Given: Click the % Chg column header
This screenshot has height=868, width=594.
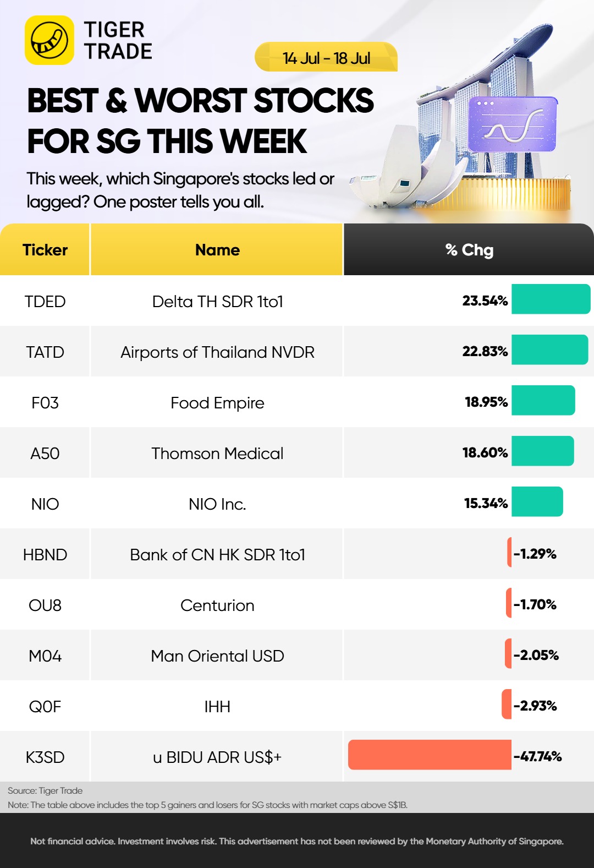Looking at the screenshot, I should (x=469, y=249).
